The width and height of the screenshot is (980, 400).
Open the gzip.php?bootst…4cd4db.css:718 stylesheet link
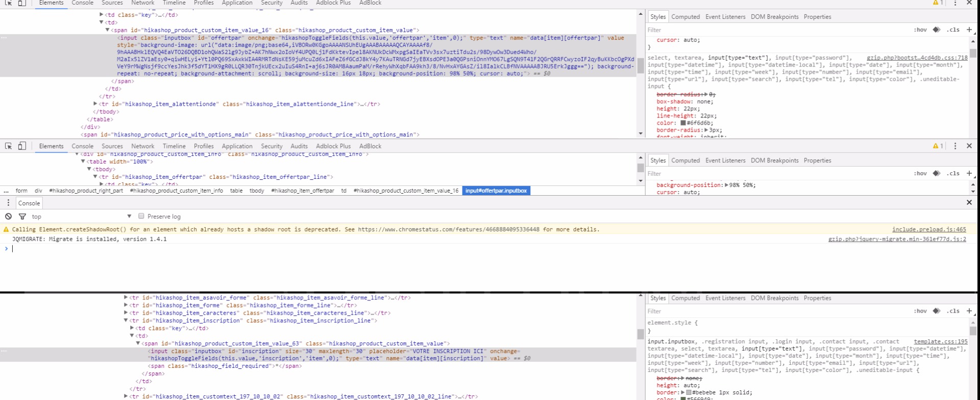pos(917,58)
